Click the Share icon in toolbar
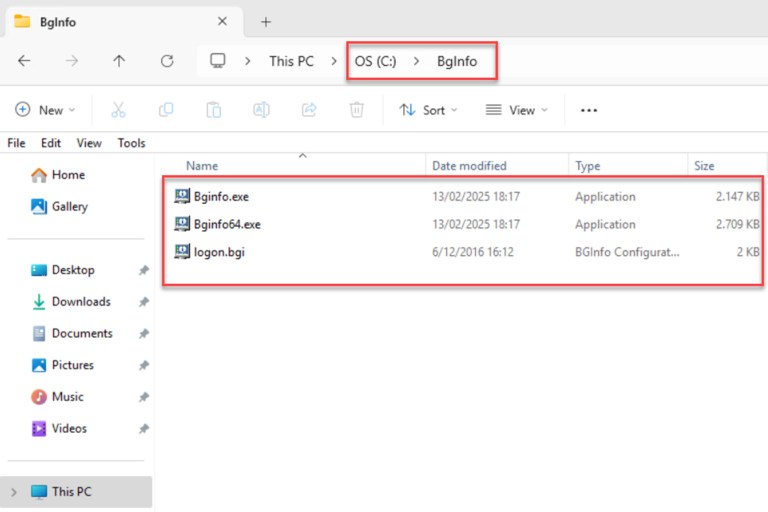Viewport: 768px width, 512px height. tap(309, 110)
